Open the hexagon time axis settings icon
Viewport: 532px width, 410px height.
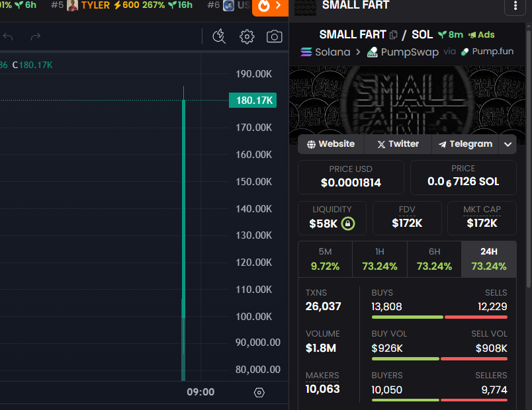tap(259, 392)
